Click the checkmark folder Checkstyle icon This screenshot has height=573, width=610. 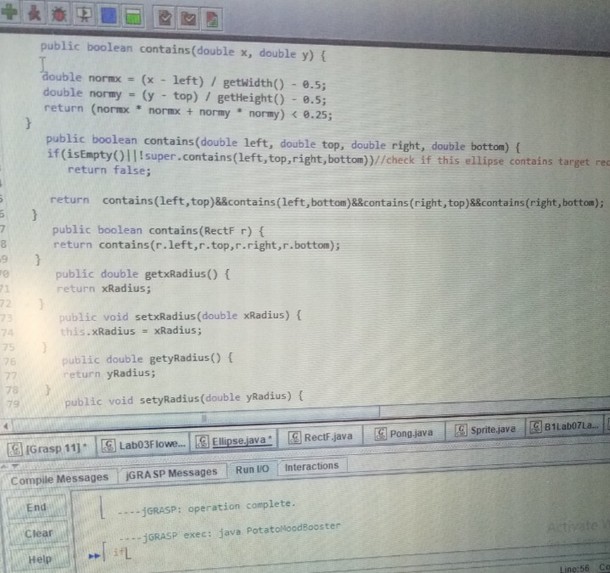pos(189,19)
